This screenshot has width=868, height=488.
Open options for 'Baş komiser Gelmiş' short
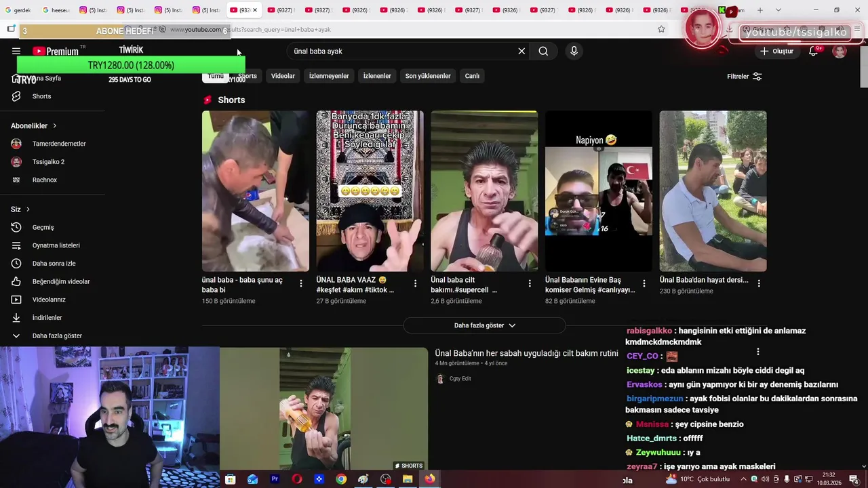point(644,283)
